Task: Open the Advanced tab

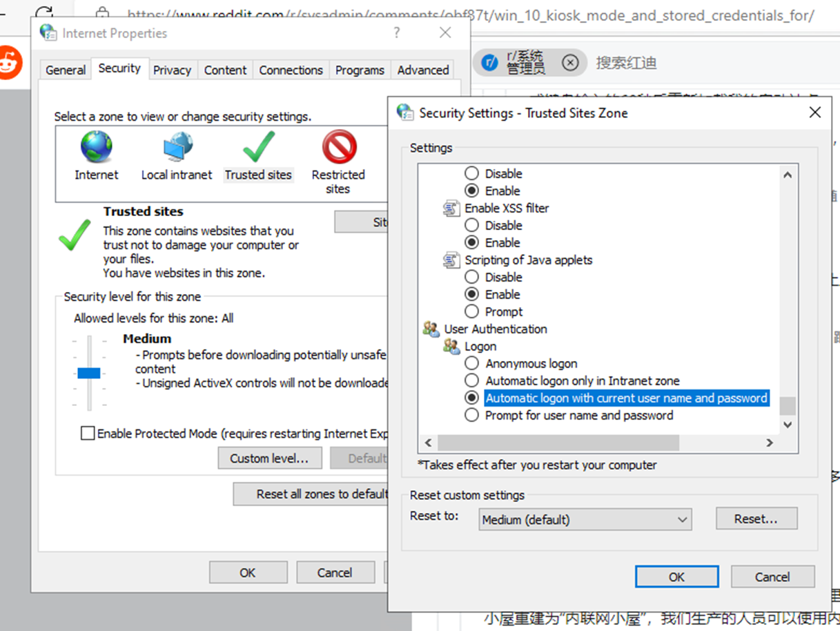Action: (422, 70)
